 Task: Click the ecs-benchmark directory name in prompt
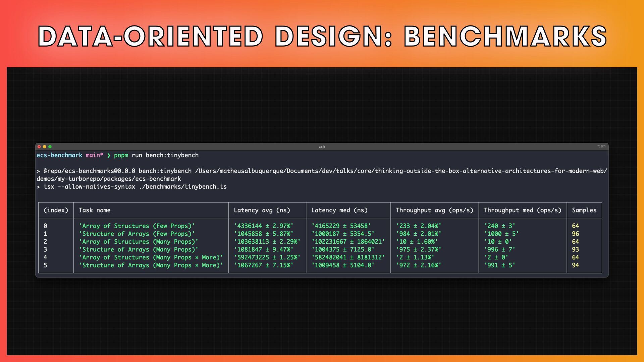[x=59, y=155]
